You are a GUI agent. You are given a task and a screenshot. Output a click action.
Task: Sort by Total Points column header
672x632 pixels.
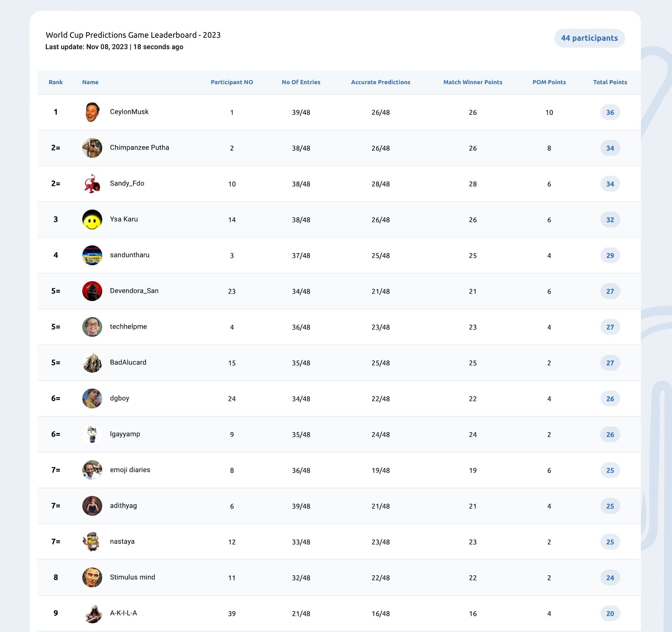coord(610,82)
